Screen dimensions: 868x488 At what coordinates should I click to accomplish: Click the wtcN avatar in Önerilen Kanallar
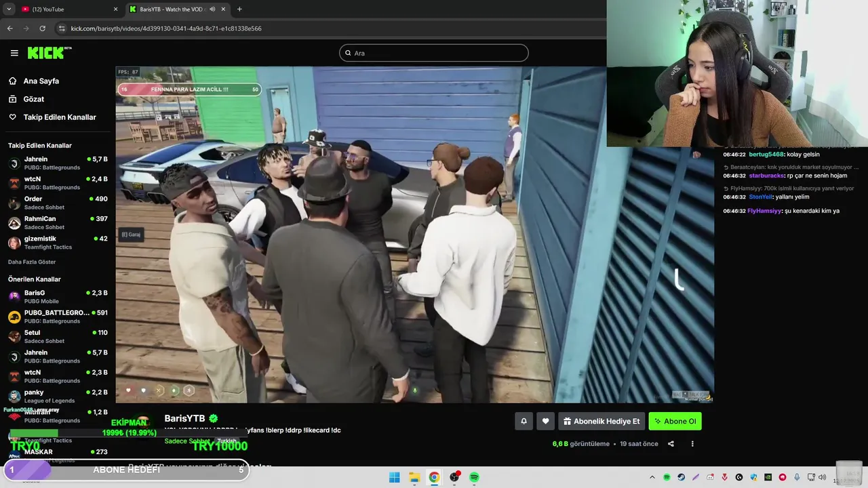[14, 376]
